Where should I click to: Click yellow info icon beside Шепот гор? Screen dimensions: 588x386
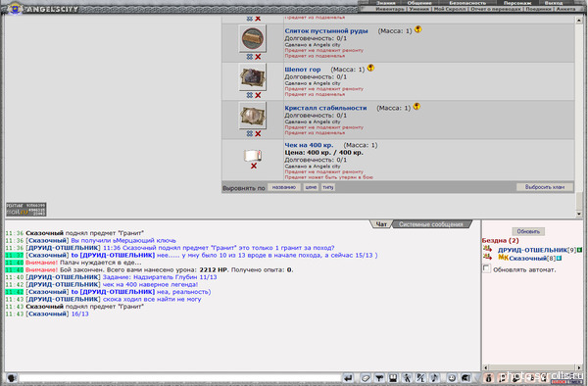[x=370, y=68]
